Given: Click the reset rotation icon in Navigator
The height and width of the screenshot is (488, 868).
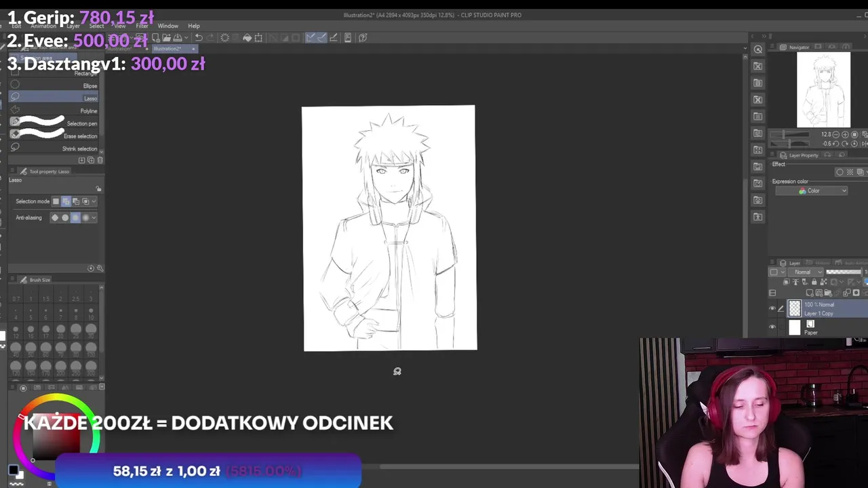Looking at the screenshot, I should 854,144.
